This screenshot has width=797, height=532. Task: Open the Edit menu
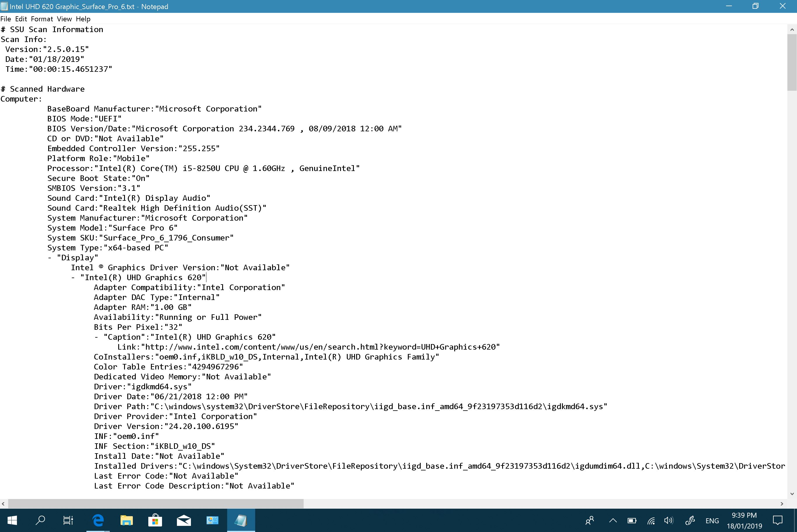(x=21, y=19)
